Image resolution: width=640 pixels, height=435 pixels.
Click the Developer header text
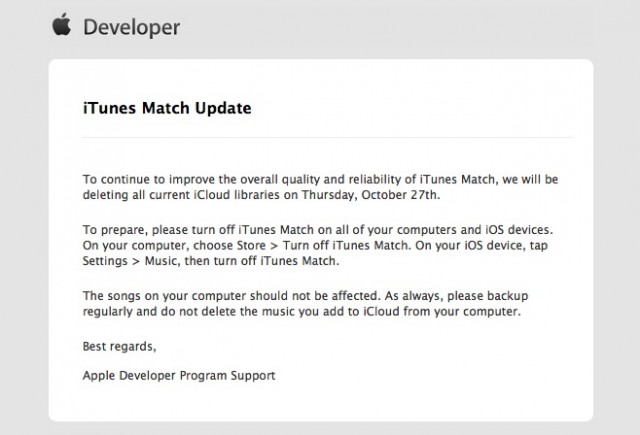click(x=131, y=28)
